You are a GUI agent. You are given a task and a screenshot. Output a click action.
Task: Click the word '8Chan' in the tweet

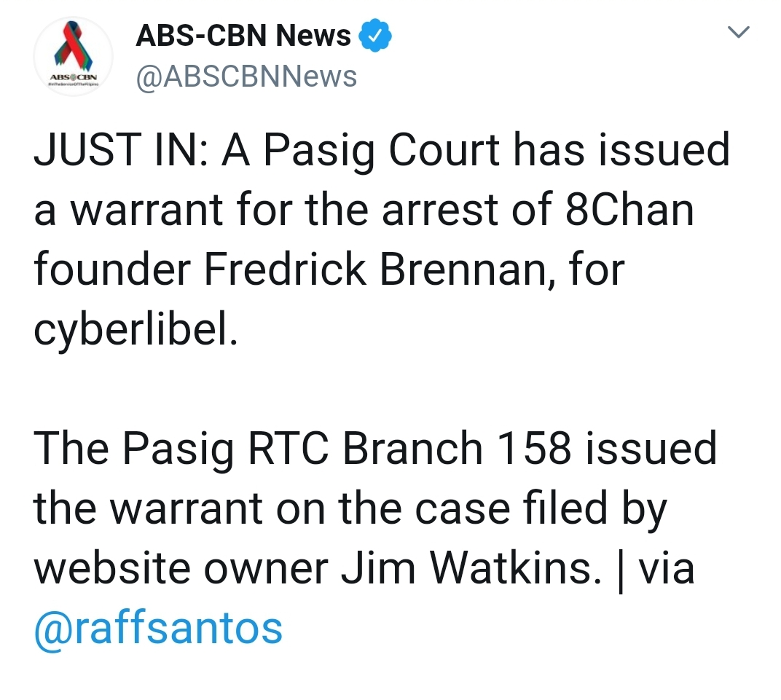pyautogui.click(x=629, y=210)
